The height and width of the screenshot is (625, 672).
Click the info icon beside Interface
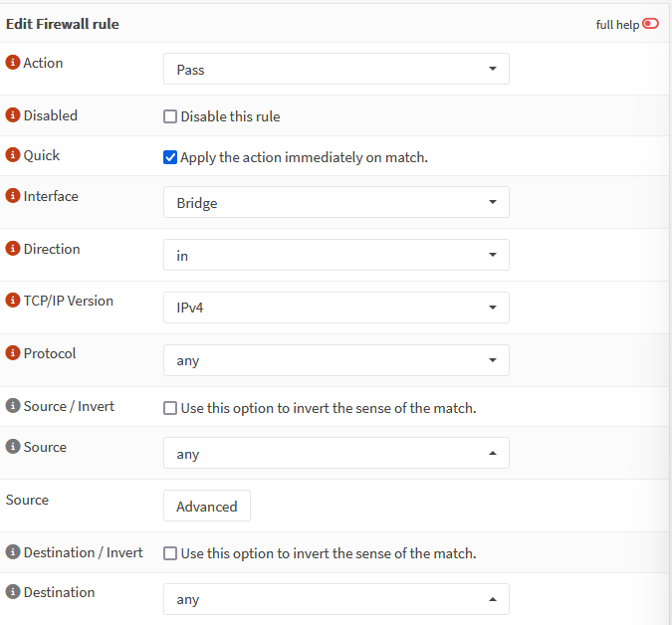13,196
